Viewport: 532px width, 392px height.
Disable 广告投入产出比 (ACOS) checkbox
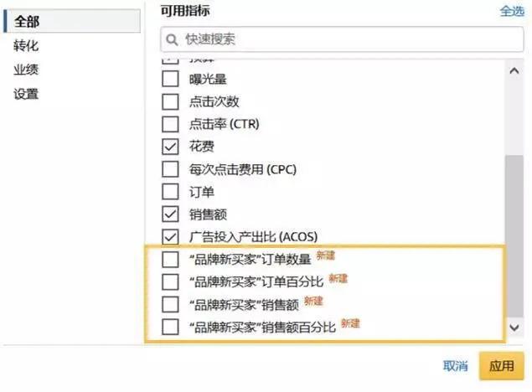click(x=170, y=237)
